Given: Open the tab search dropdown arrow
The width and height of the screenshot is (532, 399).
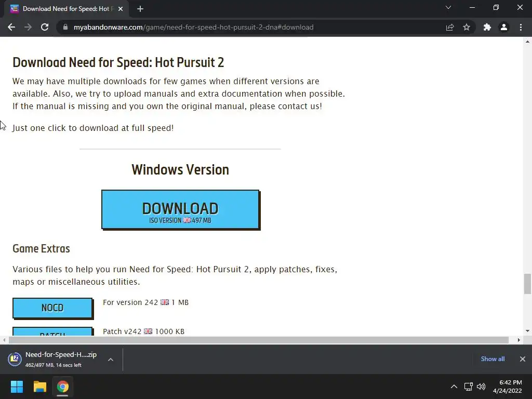Looking at the screenshot, I should [448, 7].
